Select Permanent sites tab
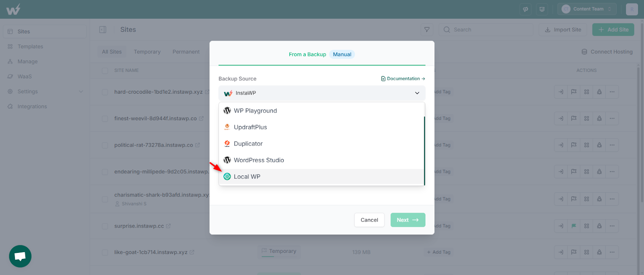 point(186,52)
